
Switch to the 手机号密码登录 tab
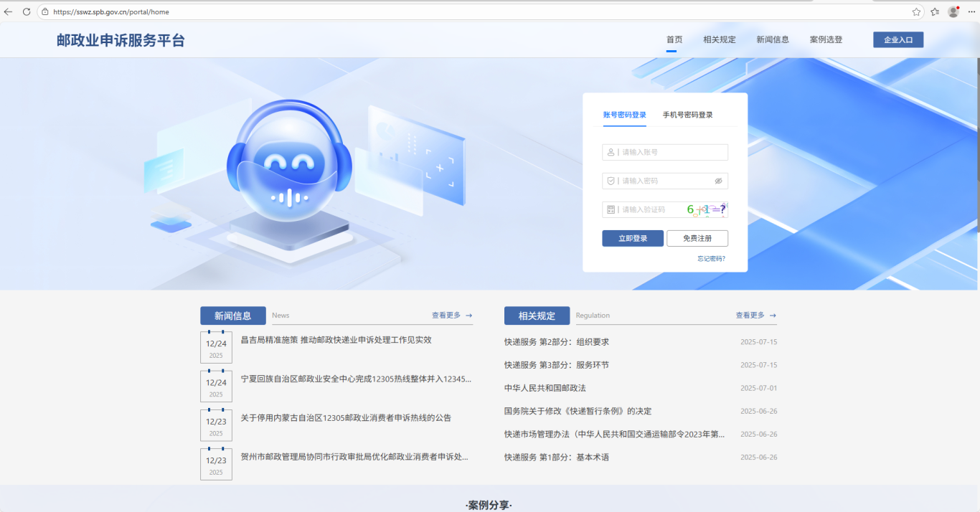pos(687,115)
